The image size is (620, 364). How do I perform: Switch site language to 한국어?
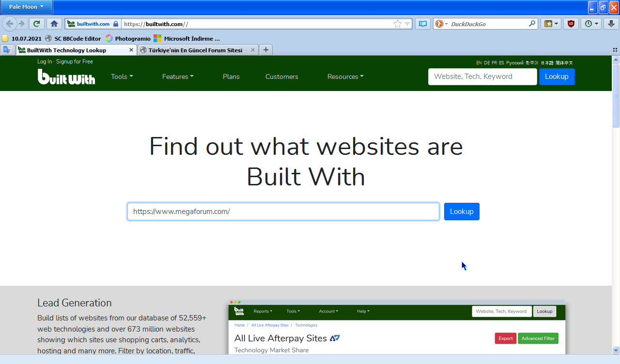532,63
